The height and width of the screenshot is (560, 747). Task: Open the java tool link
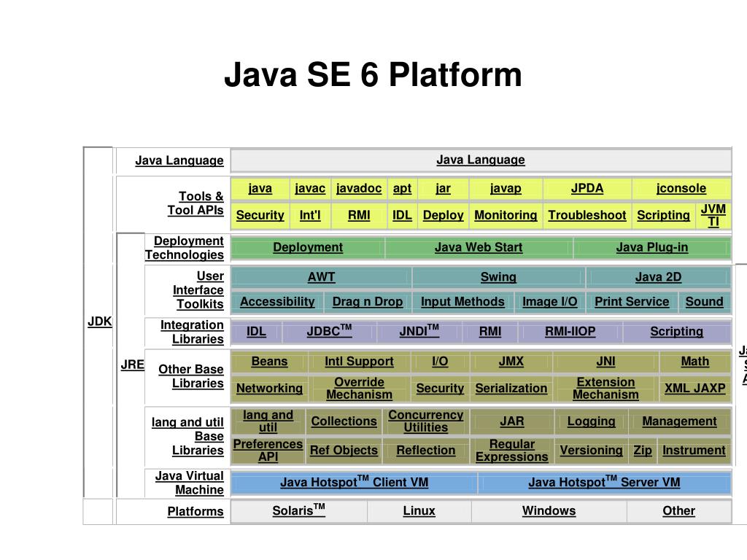point(260,188)
